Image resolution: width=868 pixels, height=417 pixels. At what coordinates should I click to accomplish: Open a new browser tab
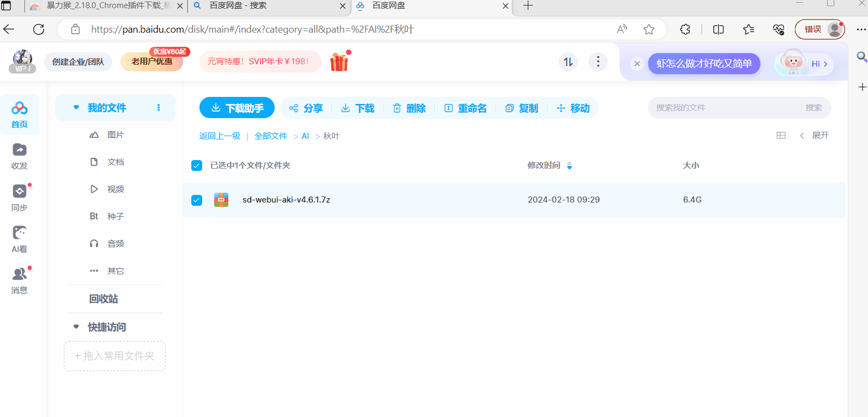tap(527, 6)
